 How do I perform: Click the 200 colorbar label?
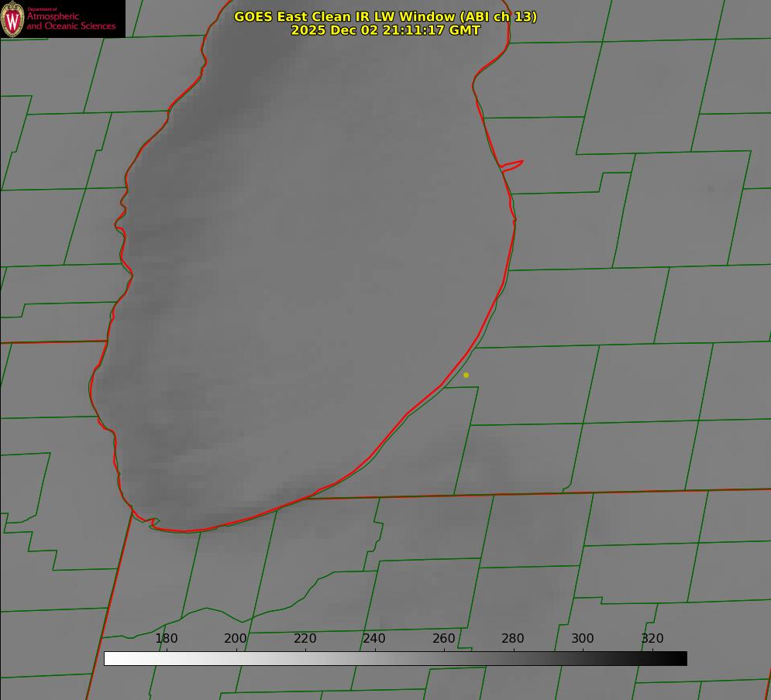(236, 638)
